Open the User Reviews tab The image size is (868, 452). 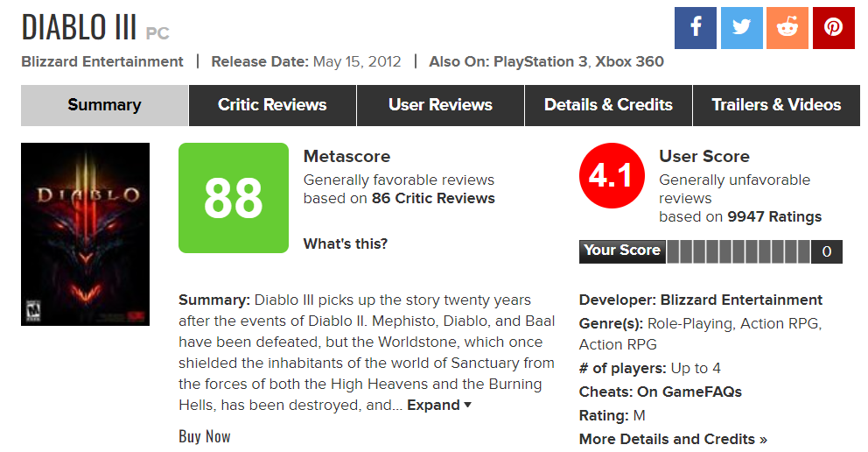click(440, 105)
